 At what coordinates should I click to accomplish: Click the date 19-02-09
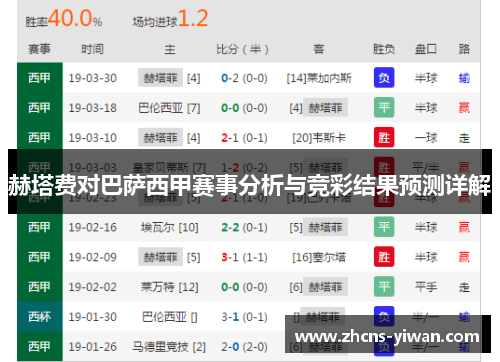93,257
